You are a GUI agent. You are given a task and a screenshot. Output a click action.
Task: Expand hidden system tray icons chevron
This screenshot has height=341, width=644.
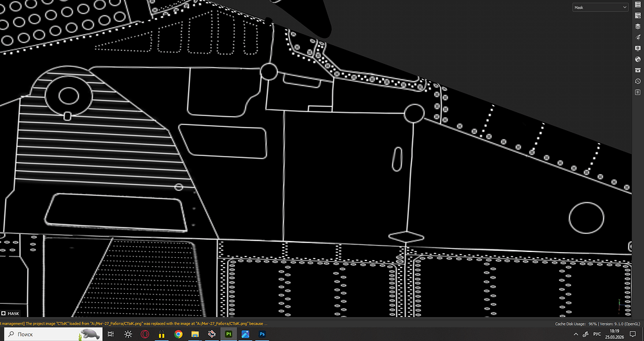click(576, 334)
